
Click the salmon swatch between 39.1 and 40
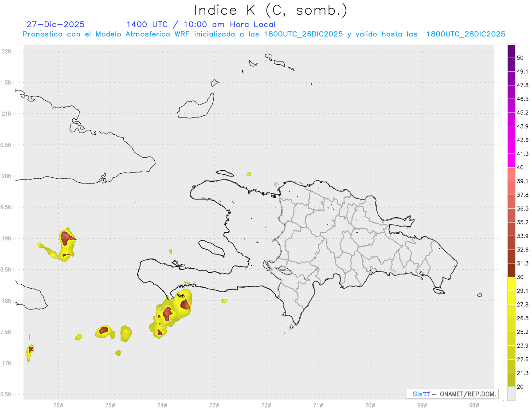click(511, 174)
